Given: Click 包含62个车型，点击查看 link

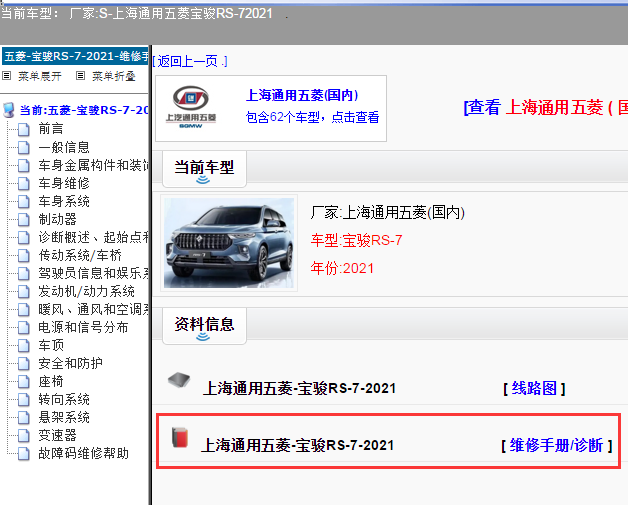Looking at the screenshot, I should click(x=312, y=117).
